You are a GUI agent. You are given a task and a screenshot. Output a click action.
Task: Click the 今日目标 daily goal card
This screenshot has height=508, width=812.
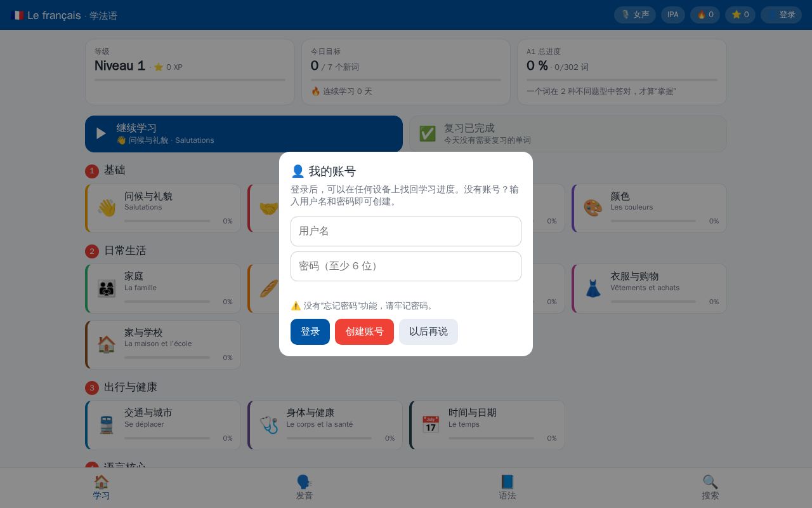coord(406,72)
